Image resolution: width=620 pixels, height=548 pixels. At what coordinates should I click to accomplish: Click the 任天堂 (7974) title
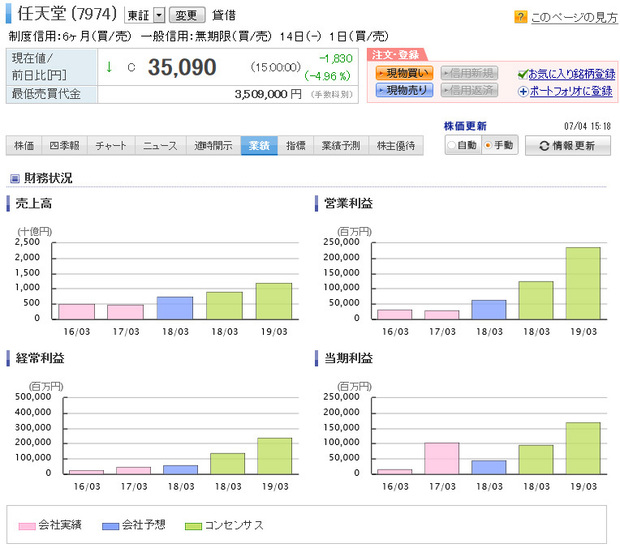click(67, 14)
